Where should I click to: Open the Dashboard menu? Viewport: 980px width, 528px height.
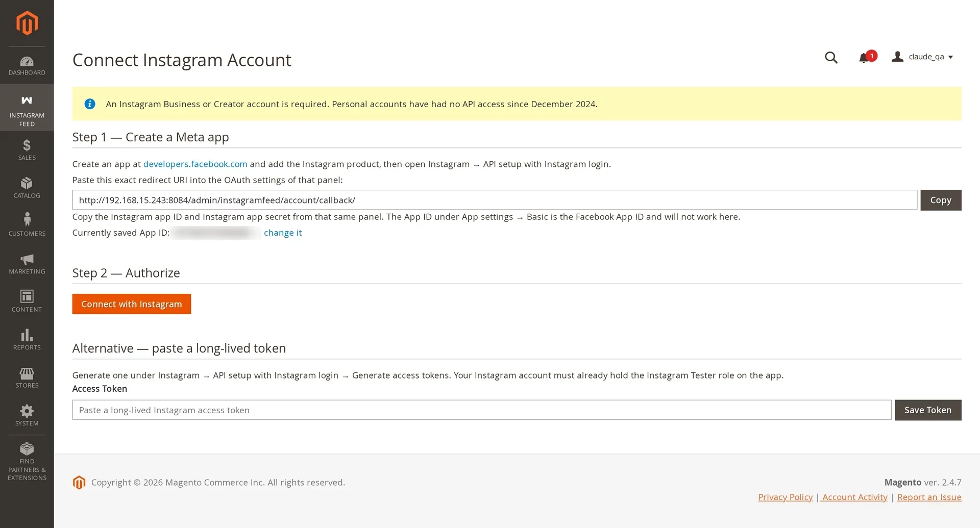coord(27,65)
